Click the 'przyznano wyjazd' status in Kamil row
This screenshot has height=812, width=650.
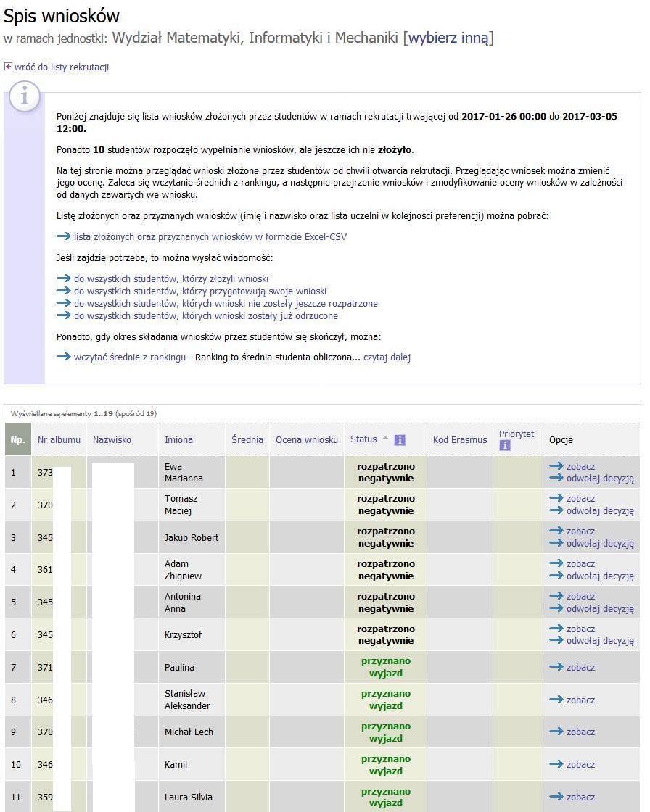point(386,765)
